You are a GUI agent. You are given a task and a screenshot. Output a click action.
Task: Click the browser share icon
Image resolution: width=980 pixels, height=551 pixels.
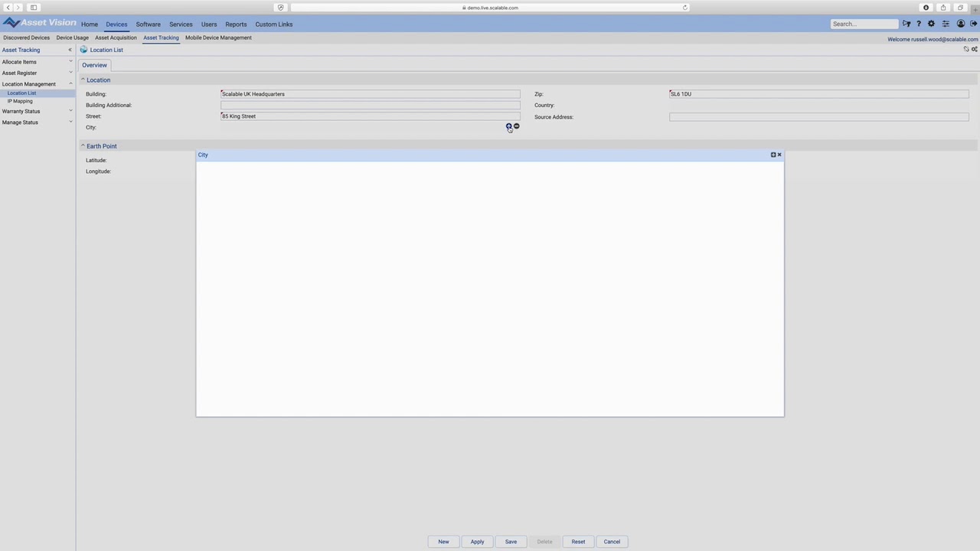coord(943,8)
